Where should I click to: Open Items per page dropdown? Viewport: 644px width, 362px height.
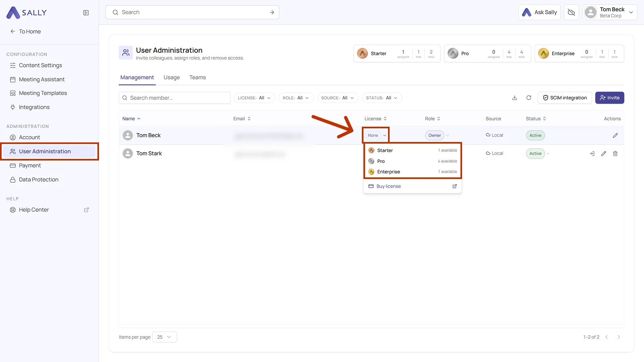tap(165, 337)
